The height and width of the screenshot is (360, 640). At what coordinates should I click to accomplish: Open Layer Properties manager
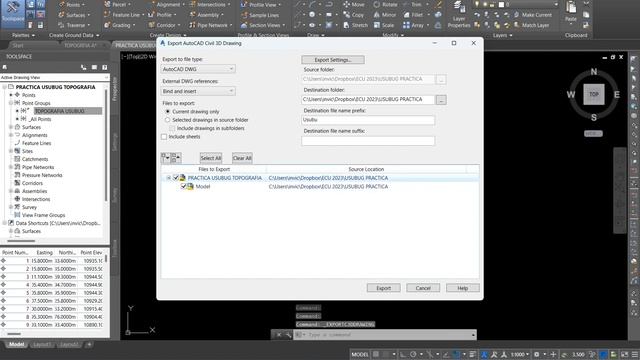(459, 15)
